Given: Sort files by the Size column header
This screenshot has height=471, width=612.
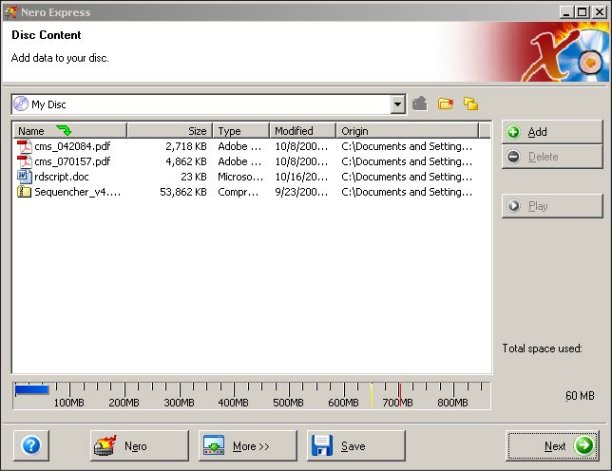Looking at the screenshot, I should 170,131.
